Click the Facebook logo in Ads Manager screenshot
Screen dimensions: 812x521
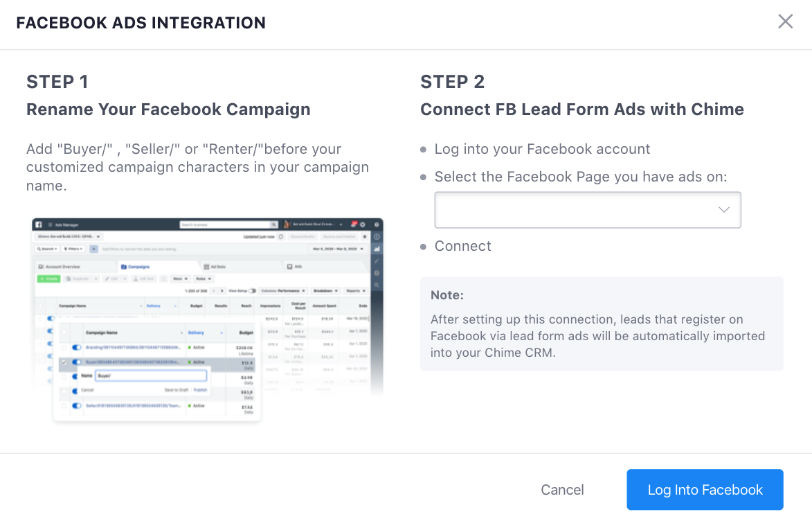[39, 224]
